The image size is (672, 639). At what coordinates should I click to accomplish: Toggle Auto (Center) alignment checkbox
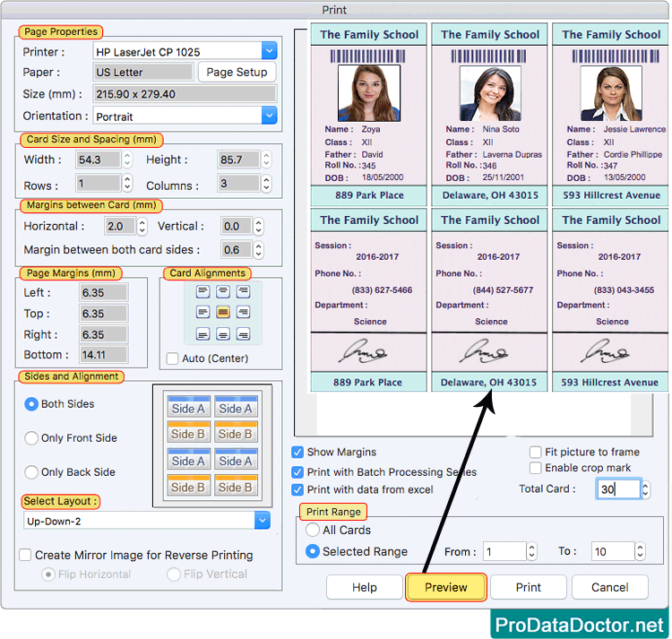(x=172, y=358)
